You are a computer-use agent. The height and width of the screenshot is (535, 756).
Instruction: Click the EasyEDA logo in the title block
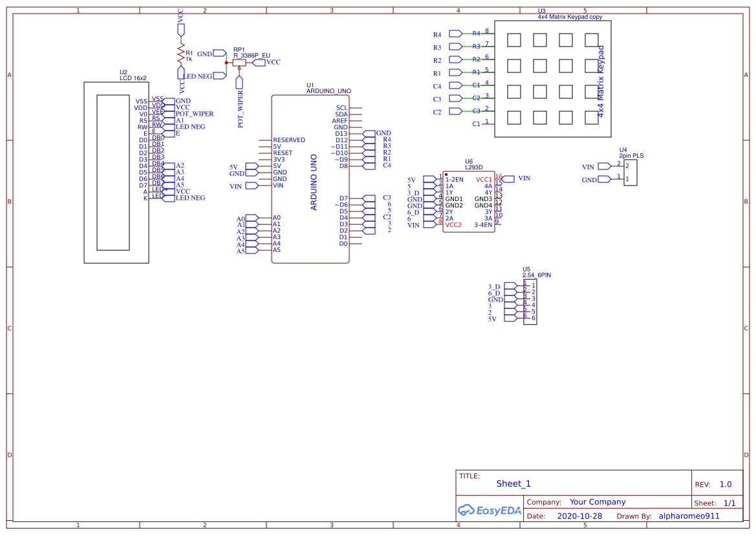coord(490,510)
